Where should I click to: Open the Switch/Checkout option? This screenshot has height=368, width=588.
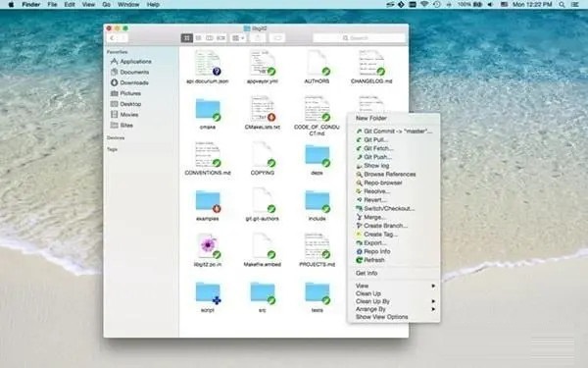(x=385, y=208)
